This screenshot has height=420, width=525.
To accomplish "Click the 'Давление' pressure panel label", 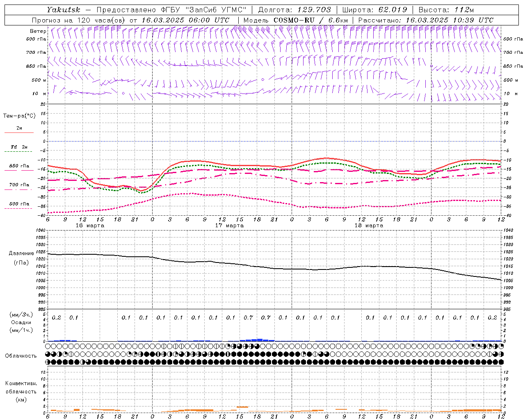I will (x=21, y=253).
